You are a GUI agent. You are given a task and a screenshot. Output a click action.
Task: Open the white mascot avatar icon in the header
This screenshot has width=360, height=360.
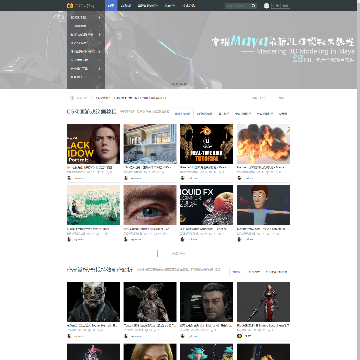tap(266, 6)
